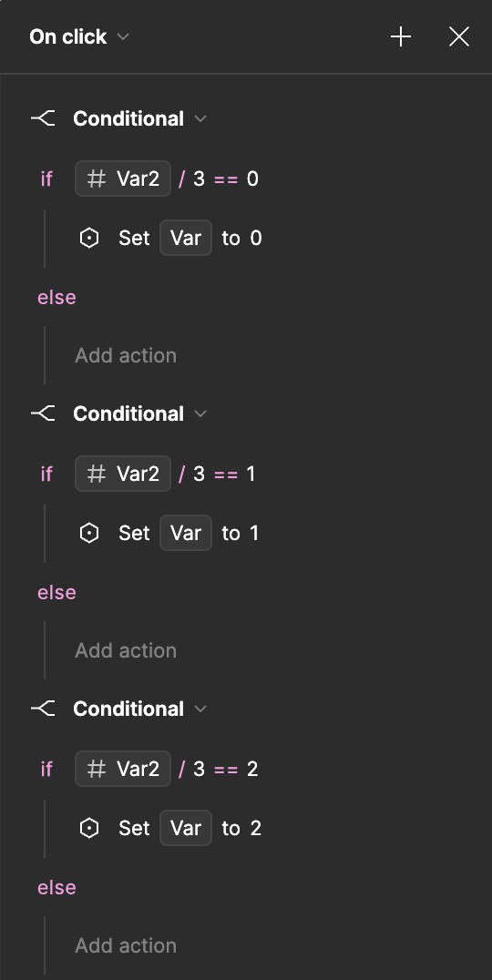This screenshot has width=492, height=980.
Task: Click the hexagon icon beside Set Var to 2
Action: pyautogui.click(x=89, y=828)
